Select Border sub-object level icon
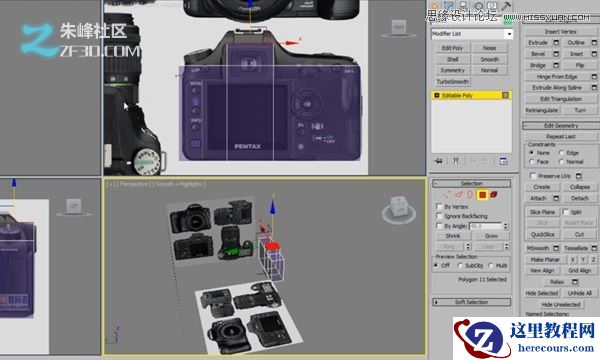Screen dimensions: 600x360 [x=470, y=195]
